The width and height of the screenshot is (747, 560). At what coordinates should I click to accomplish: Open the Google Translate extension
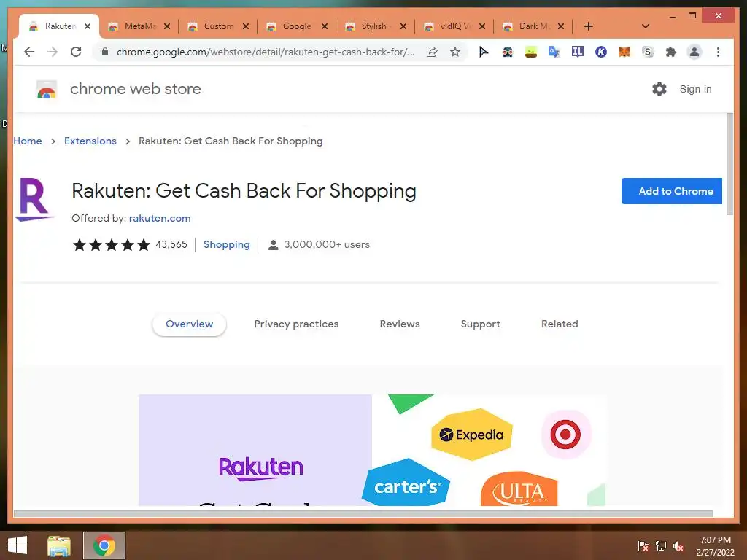[554, 52]
